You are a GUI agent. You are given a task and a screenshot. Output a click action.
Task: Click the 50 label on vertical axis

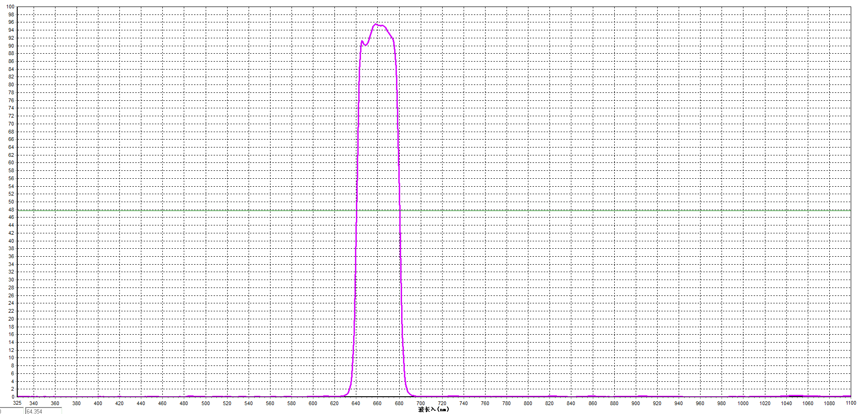click(x=12, y=202)
